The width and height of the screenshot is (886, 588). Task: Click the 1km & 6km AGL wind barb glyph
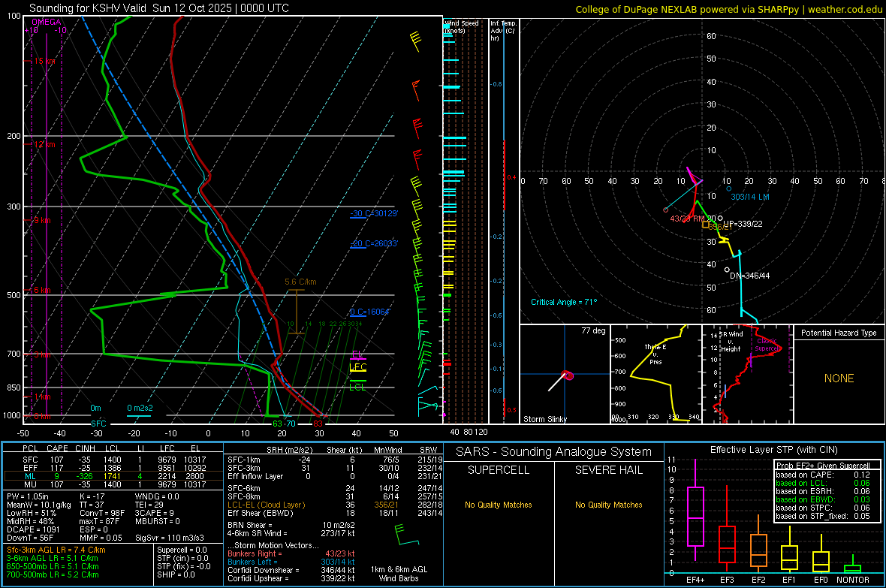click(406, 535)
